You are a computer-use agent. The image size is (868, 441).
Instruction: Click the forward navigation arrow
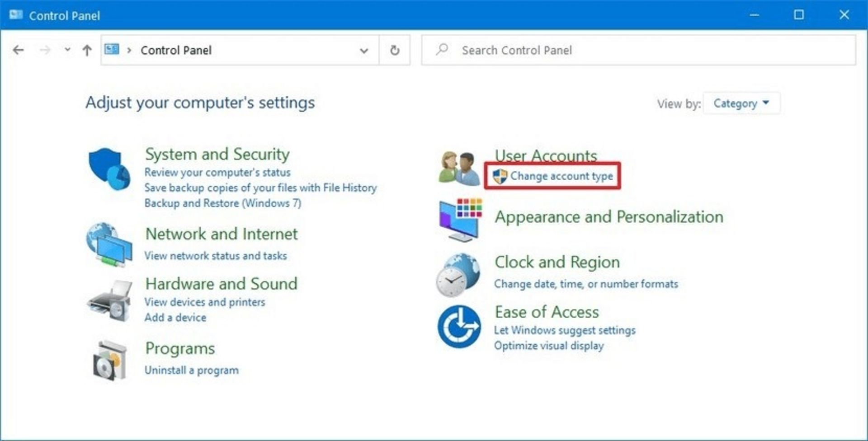coord(45,50)
